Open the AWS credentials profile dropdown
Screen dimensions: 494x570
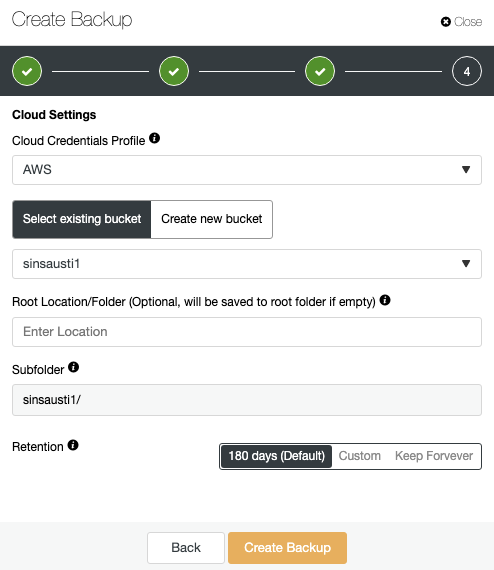click(247, 170)
